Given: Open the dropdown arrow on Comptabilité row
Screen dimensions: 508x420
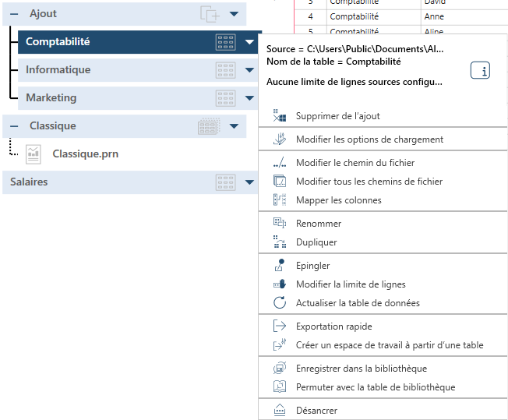Looking at the screenshot, I should click(x=249, y=42).
